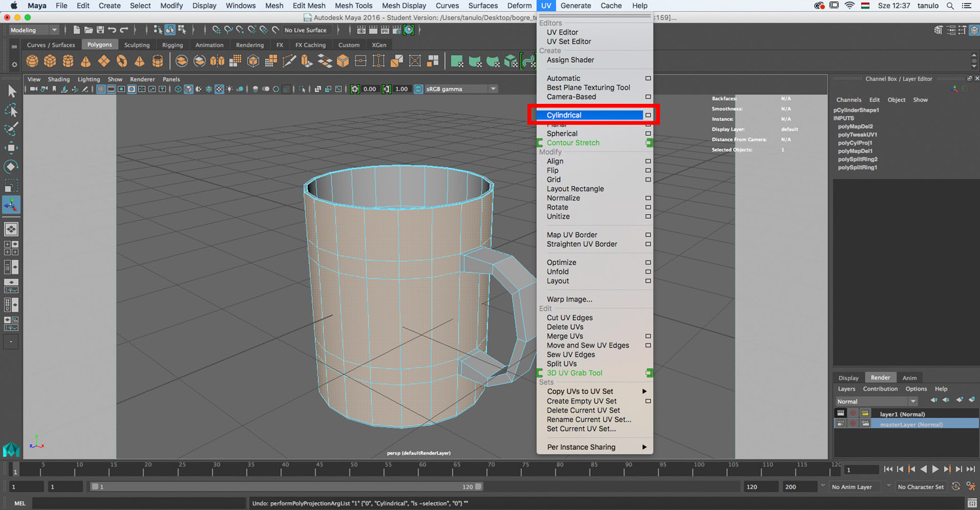This screenshot has height=510, width=980.
Task: Select the polyCylProj1 input node
Action: point(855,143)
